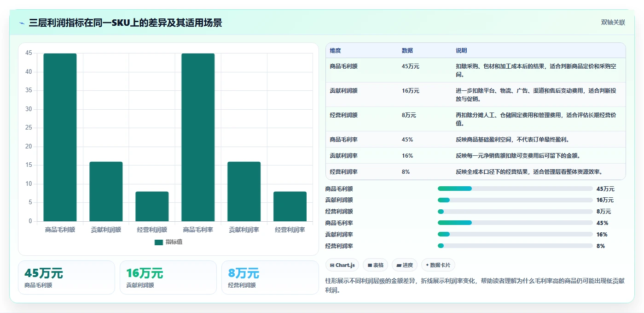Click the 商品毛利率 bar in chart
This screenshot has height=313, width=644.
click(x=198, y=137)
